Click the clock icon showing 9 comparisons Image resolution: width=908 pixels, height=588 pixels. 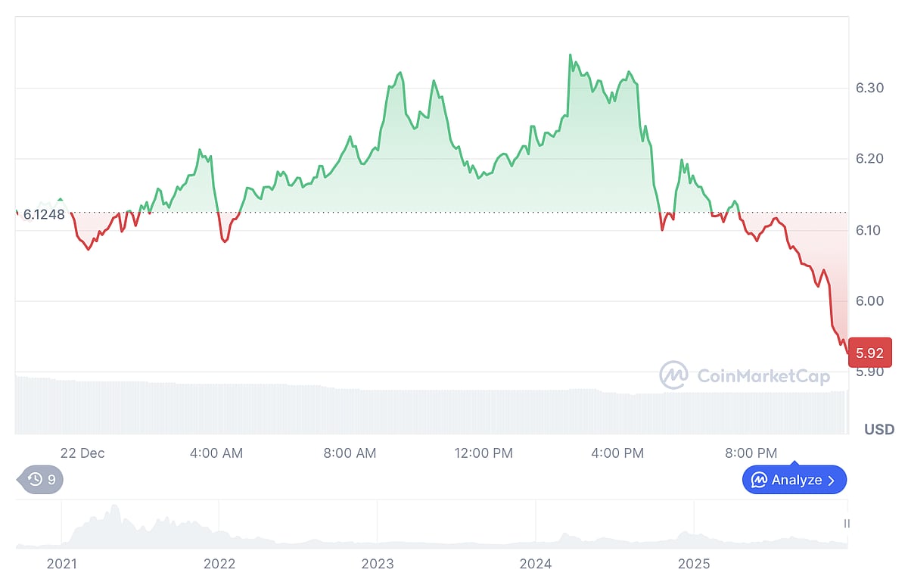(x=38, y=480)
